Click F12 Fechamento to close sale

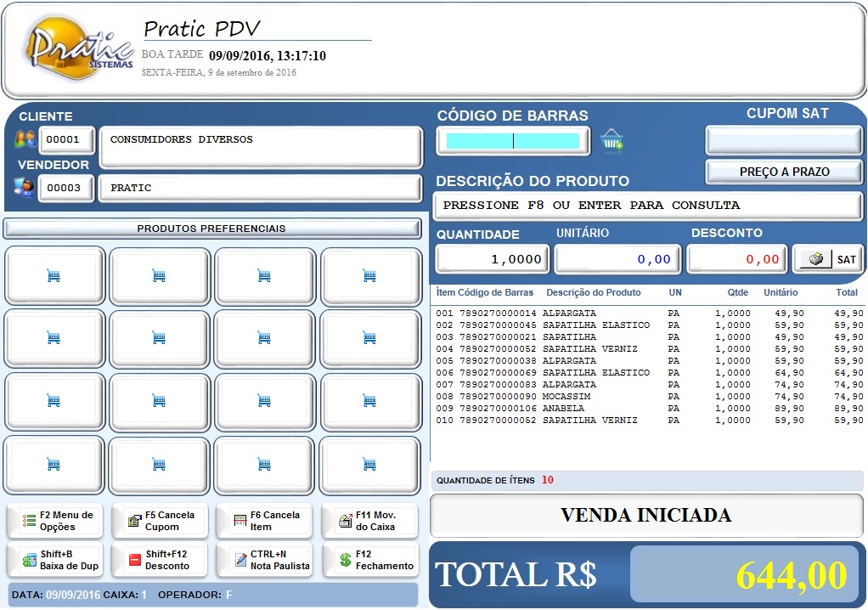(x=369, y=560)
